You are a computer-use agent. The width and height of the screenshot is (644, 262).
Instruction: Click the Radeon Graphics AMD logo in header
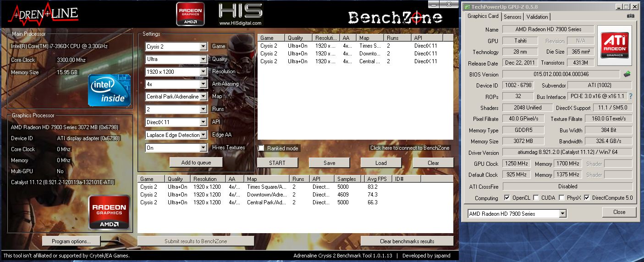[x=190, y=14]
